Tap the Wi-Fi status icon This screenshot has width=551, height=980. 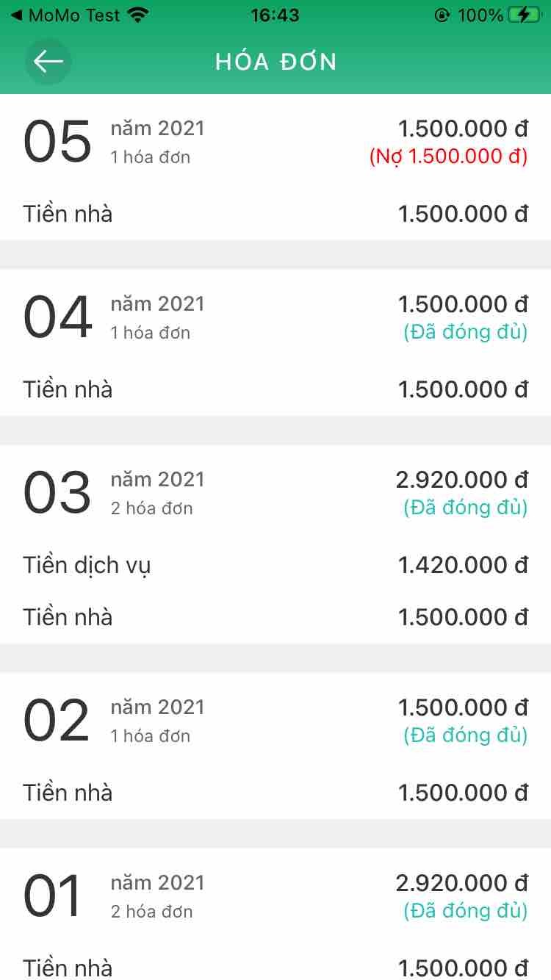[137, 15]
